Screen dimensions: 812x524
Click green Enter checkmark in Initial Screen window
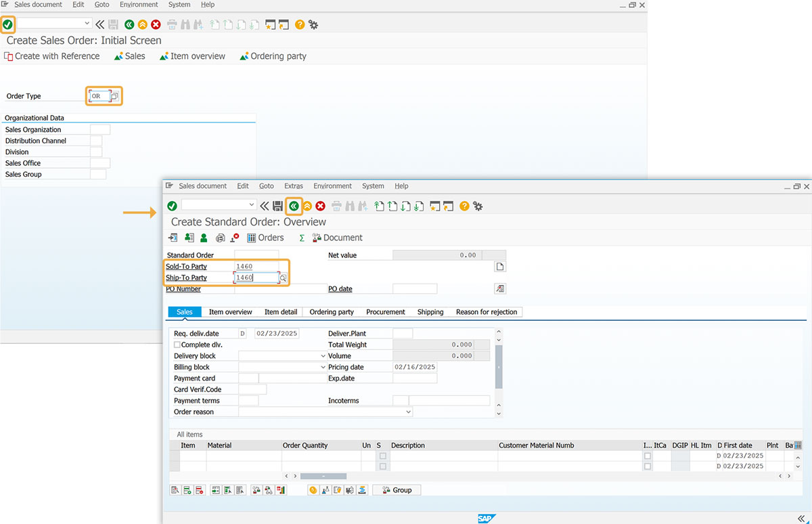coord(7,24)
